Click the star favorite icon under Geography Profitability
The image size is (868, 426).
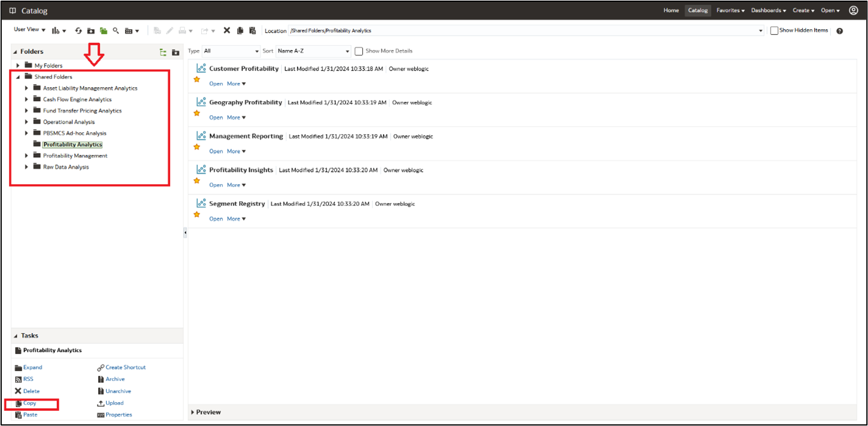click(196, 113)
